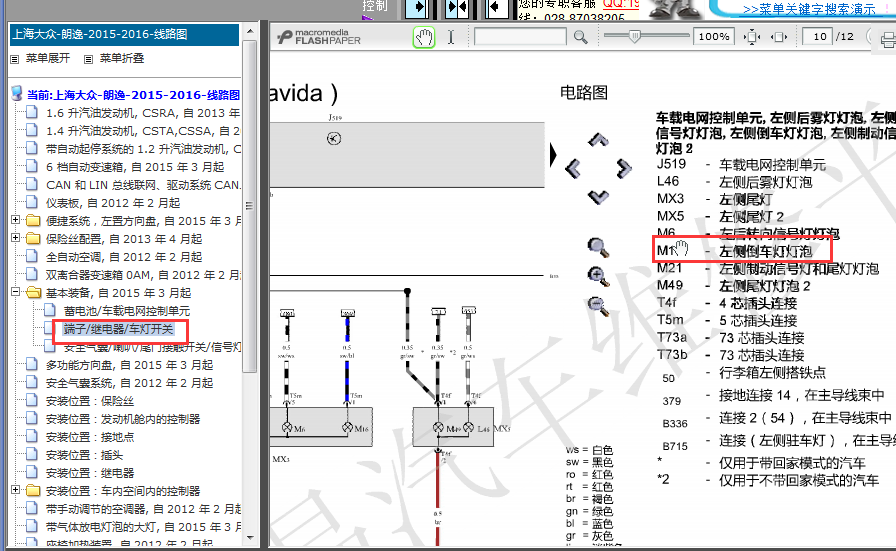This screenshot has width=896, height=551.
Task: Open 双离合器变速箱 0AM entry
Action: (143, 275)
